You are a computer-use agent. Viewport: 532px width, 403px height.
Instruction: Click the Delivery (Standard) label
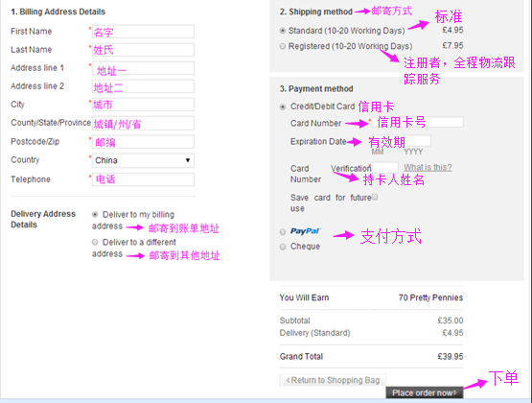pos(314,333)
